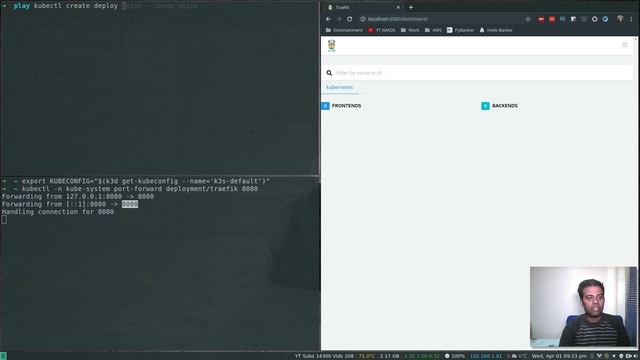Reload the Traefik dashboard page
Viewport: 640px width, 360px height.
pos(350,19)
